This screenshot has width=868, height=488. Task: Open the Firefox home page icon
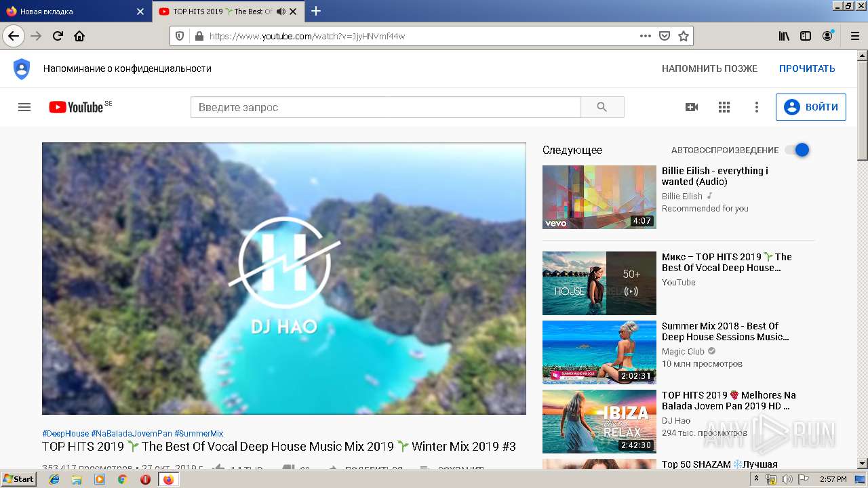tap(79, 36)
